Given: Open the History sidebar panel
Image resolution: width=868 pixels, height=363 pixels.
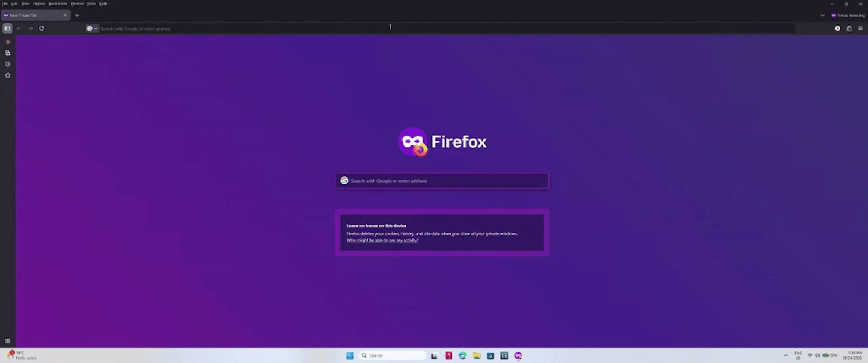Looking at the screenshot, I should point(8,64).
